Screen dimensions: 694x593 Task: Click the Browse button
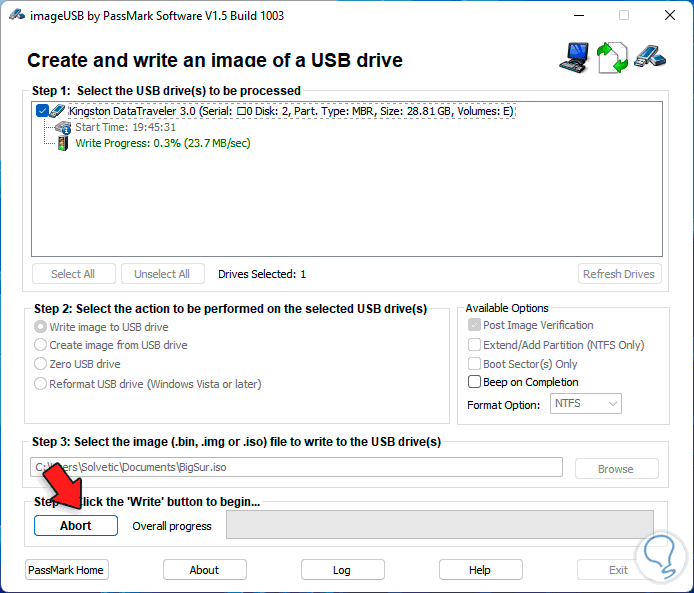(x=617, y=469)
